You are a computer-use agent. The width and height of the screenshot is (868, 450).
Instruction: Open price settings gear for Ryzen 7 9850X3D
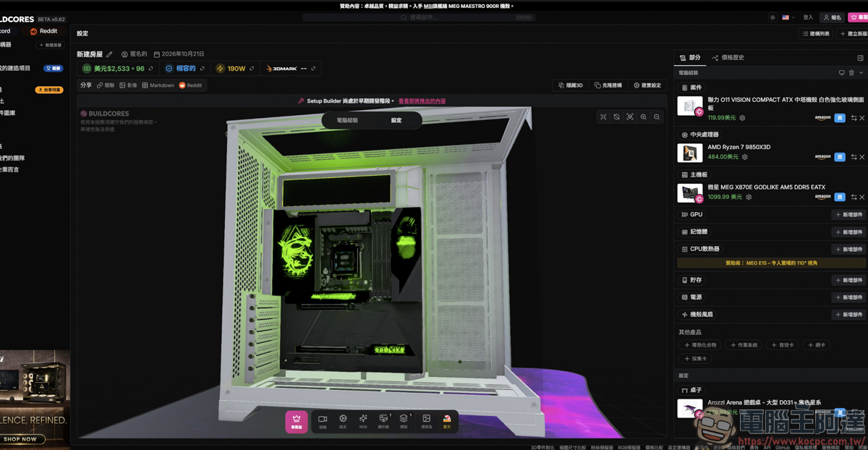(x=745, y=157)
